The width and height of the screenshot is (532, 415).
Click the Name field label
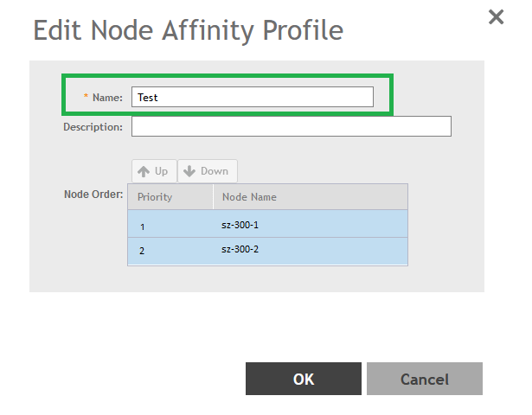[x=108, y=98]
